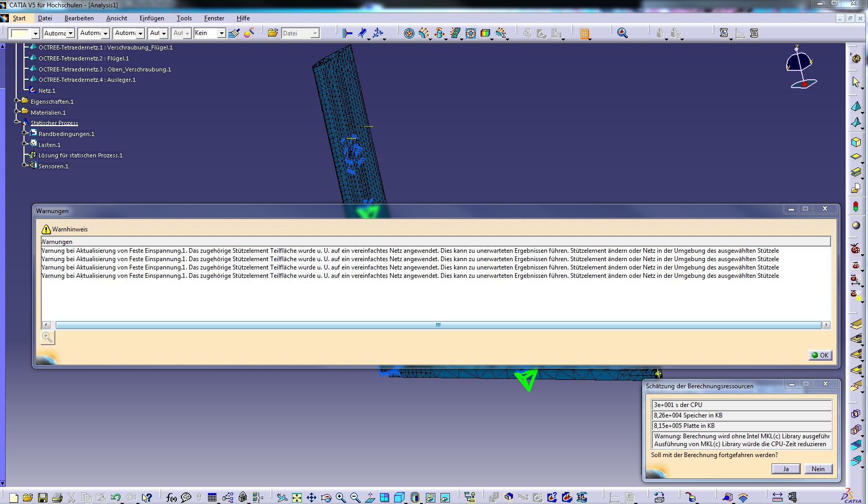Click the Undo arrow icon
The height and width of the screenshot is (504, 868).
pyautogui.click(x=116, y=497)
